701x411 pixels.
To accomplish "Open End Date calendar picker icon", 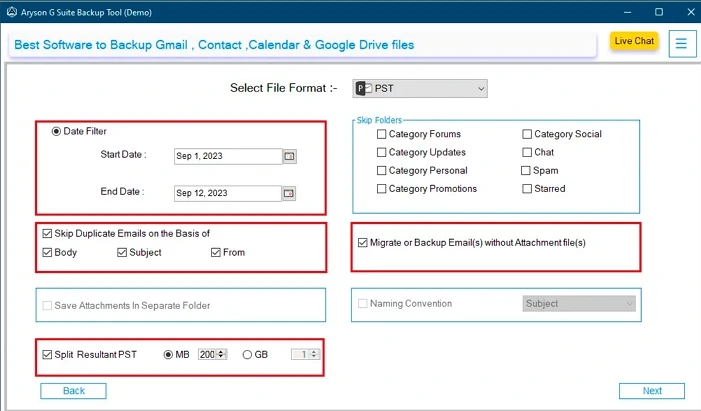I will click(x=289, y=193).
